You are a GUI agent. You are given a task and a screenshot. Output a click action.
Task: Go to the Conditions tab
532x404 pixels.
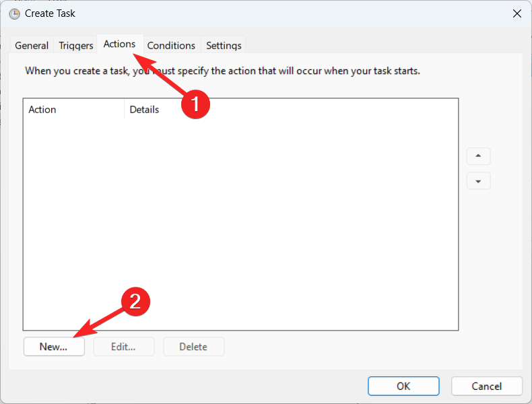171,46
